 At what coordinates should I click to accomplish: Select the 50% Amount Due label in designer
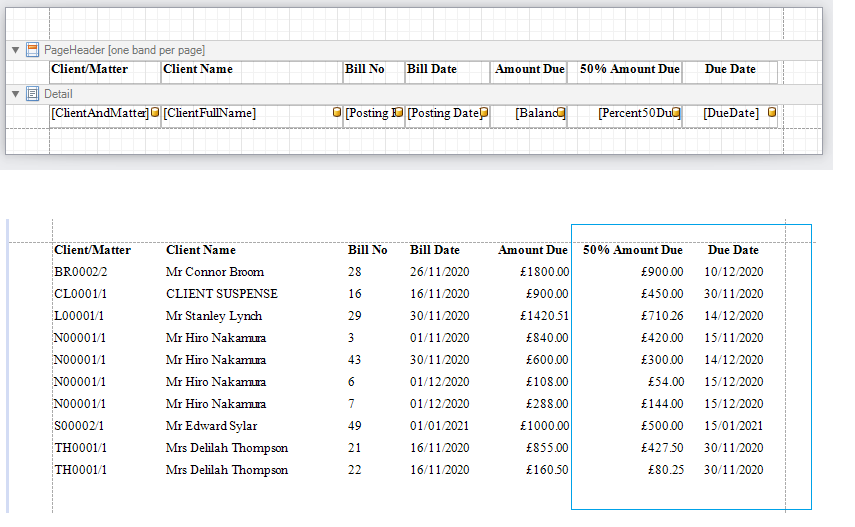pyautogui.click(x=625, y=72)
